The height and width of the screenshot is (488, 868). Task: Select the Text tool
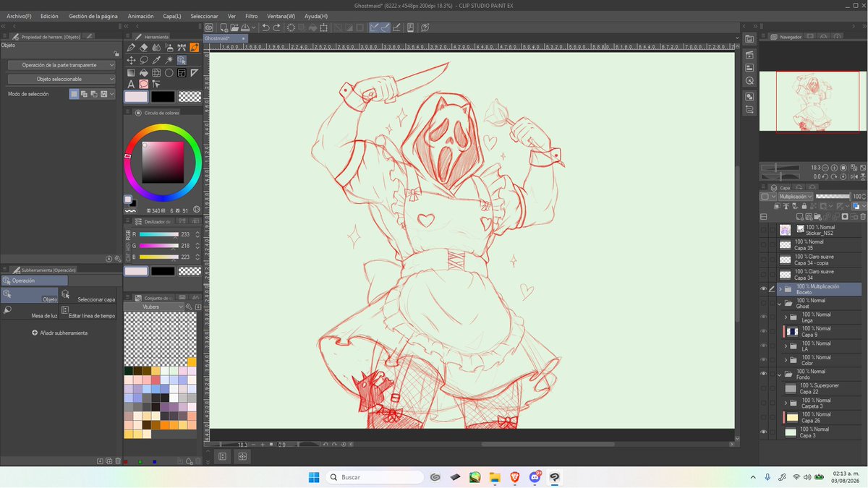(x=131, y=85)
